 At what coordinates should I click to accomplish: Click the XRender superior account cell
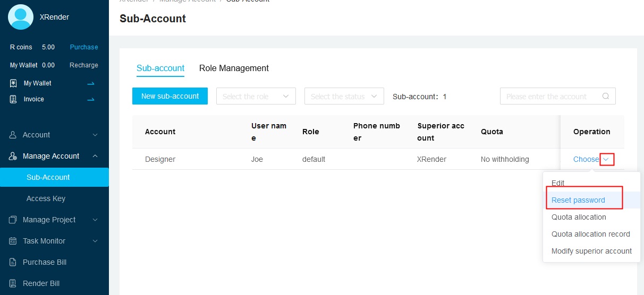click(x=431, y=159)
